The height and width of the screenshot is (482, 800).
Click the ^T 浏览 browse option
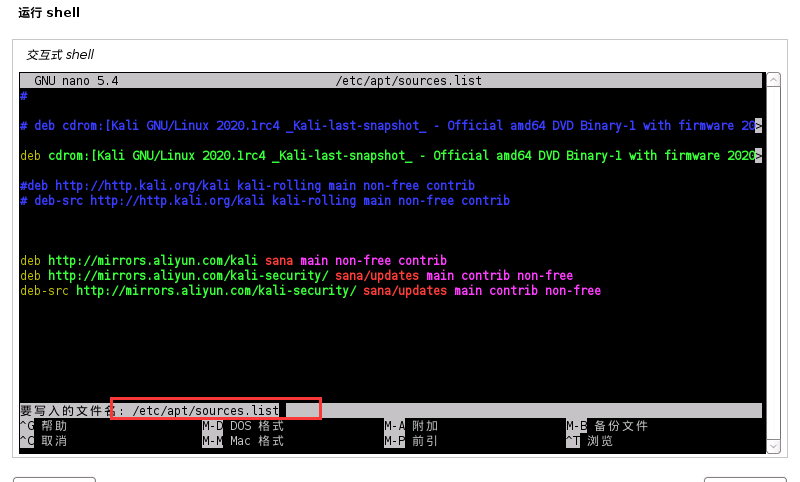coord(589,441)
